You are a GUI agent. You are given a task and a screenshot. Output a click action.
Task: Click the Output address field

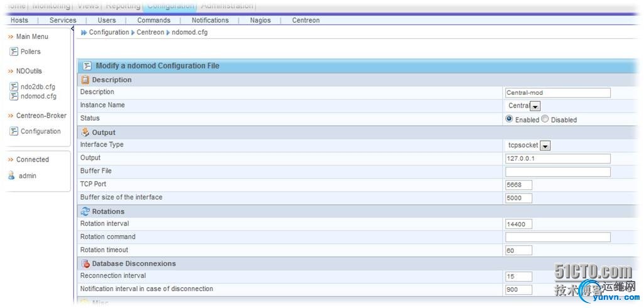tap(558, 159)
